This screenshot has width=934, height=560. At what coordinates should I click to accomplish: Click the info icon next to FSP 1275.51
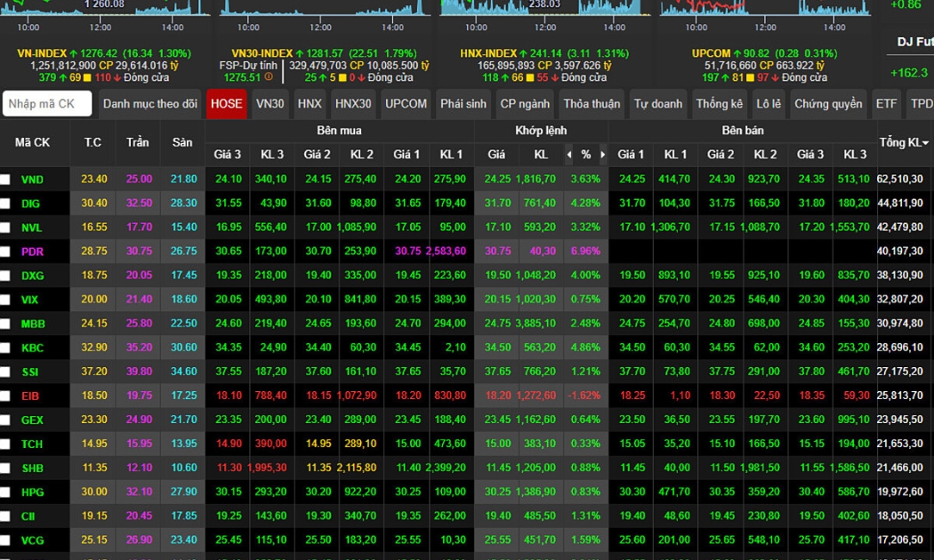269,78
